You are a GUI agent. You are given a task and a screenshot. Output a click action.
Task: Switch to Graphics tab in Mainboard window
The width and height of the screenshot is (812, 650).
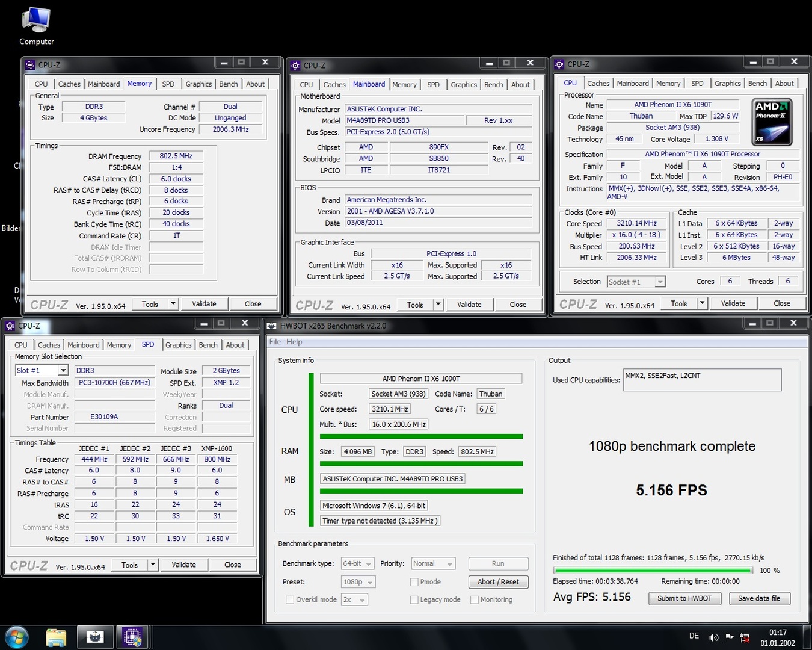coord(464,85)
